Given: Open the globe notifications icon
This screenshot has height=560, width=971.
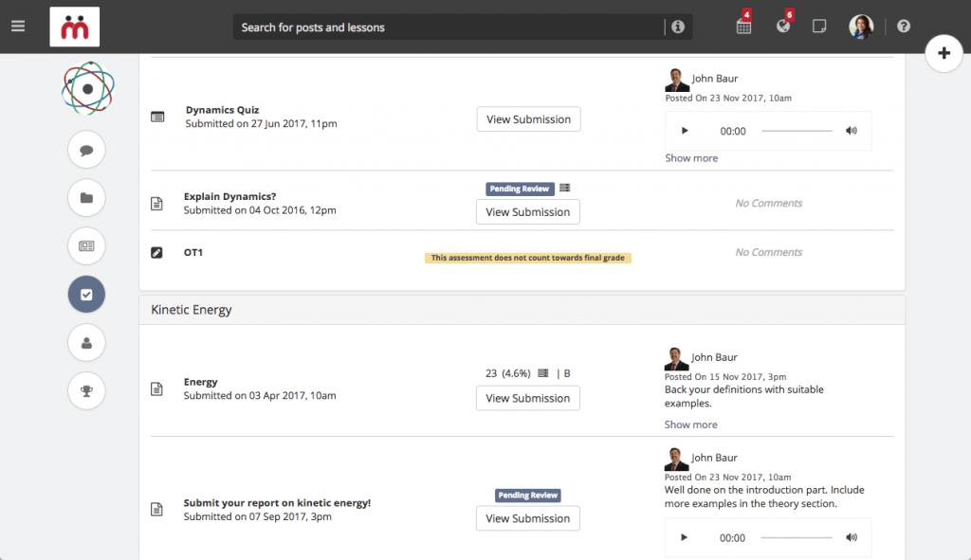Looking at the screenshot, I should pos(783,26).
